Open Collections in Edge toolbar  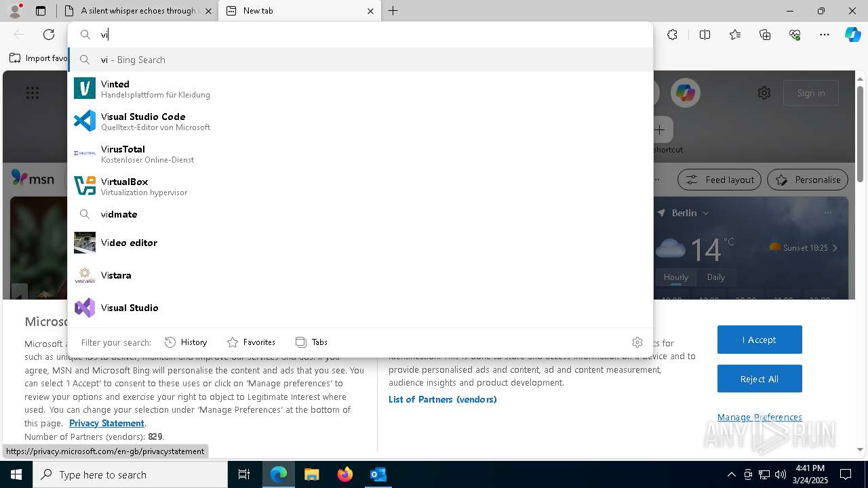point(765,35)
